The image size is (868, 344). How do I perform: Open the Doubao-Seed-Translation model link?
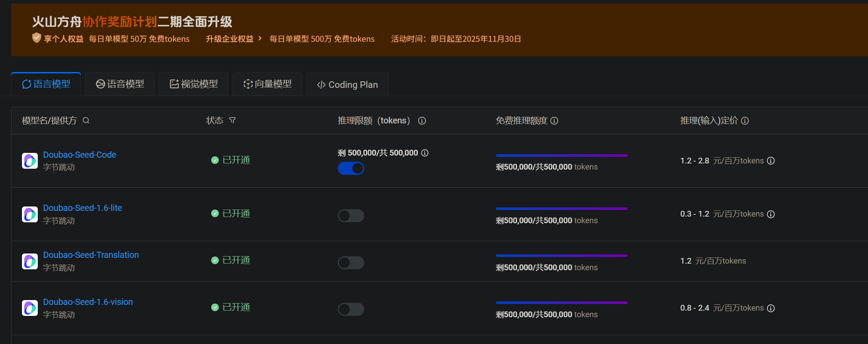coord(91,255)
